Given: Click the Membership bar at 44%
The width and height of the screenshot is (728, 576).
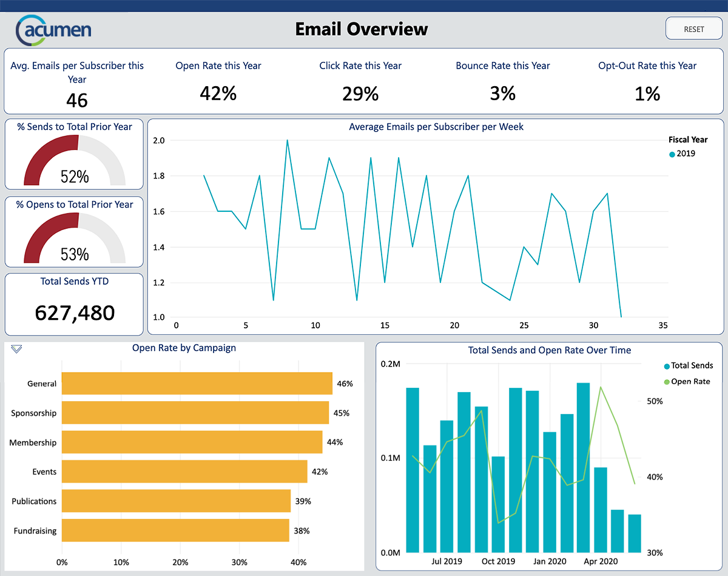Looking at the screenshot, I should coord(192,442).
